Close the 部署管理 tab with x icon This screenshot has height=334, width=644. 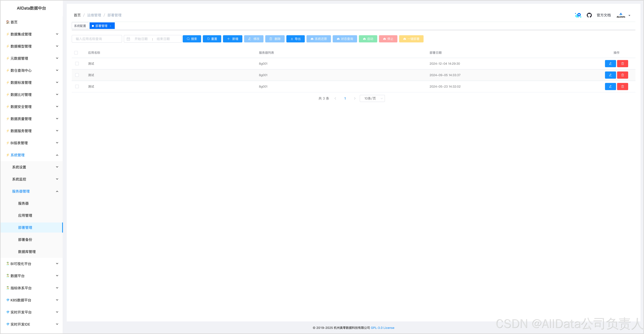coord(110,26)
